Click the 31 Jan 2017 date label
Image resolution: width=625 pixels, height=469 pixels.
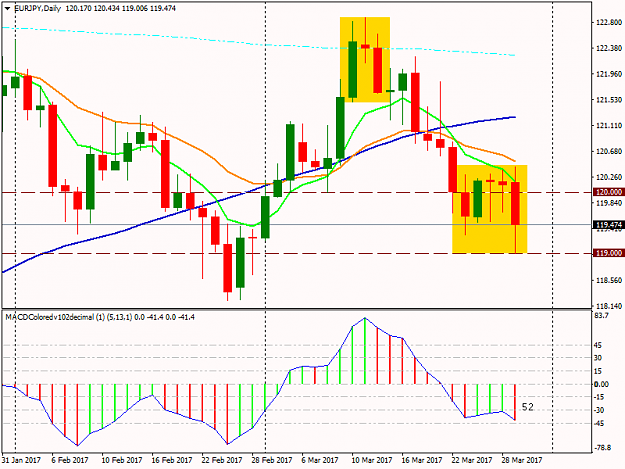point(22,460)
